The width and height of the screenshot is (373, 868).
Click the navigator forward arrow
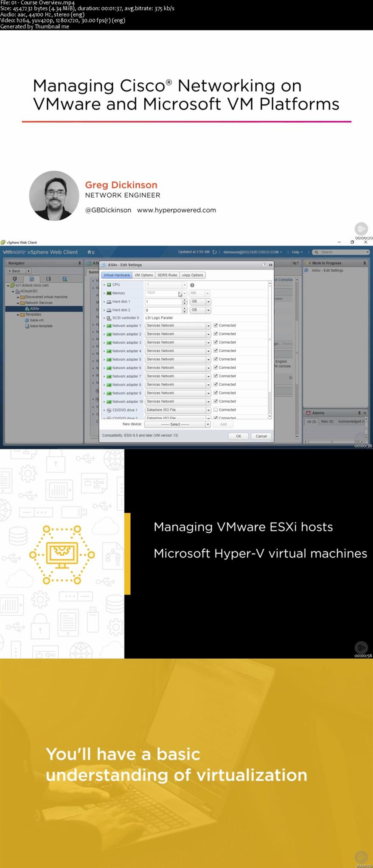tap(28, 271)
